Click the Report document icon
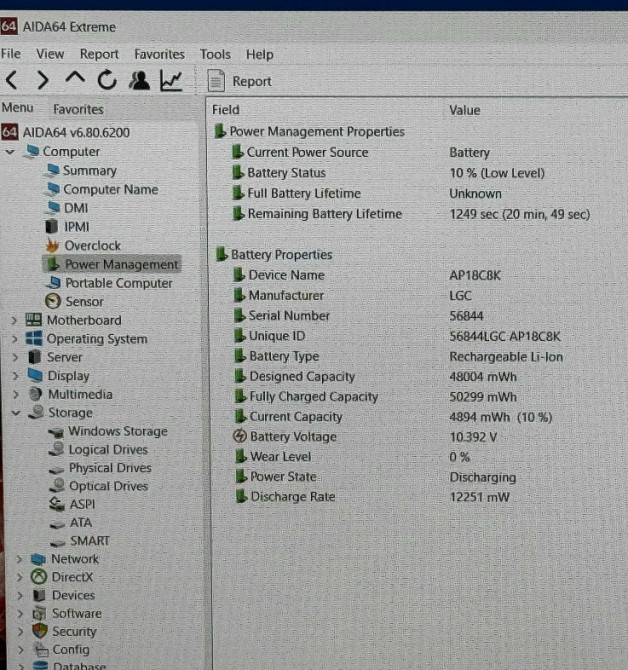 [216, 81]
